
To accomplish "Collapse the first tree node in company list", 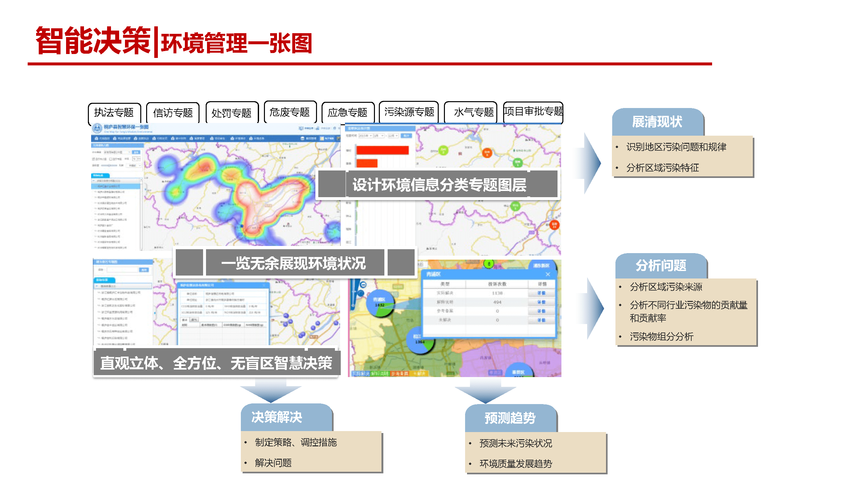I will pyautogui.click(x=94, y=181).
